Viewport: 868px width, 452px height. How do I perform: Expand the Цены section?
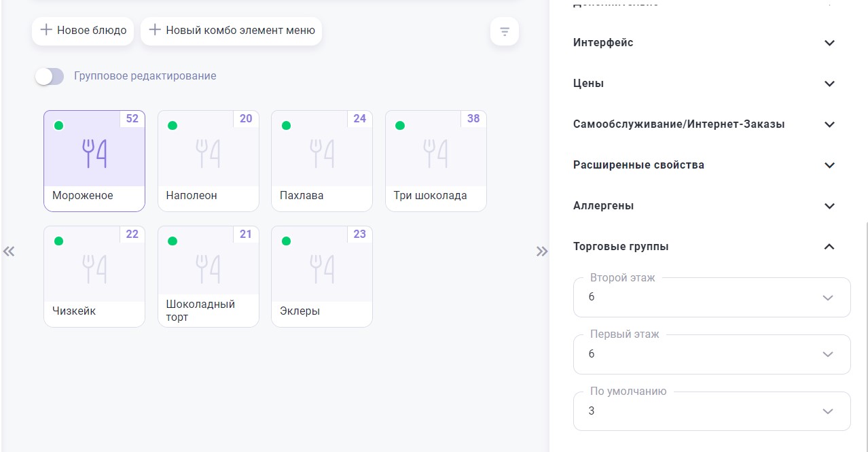829,84
